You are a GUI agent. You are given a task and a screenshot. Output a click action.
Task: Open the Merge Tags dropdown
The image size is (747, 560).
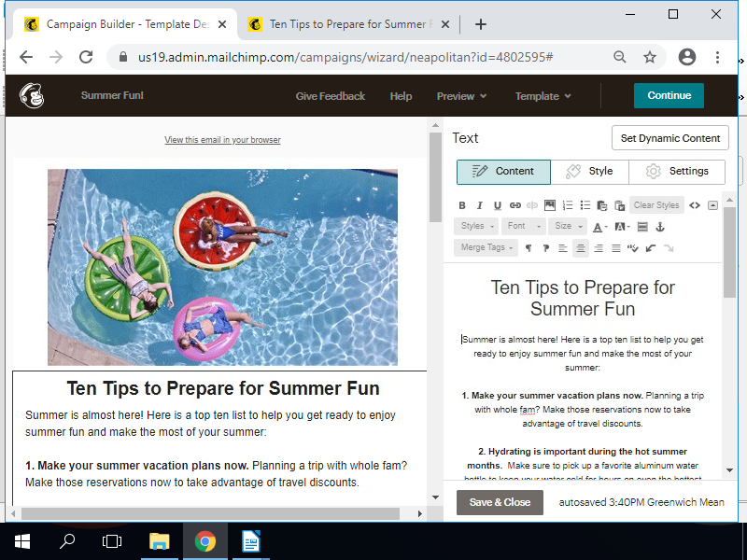tap(486, 247)
